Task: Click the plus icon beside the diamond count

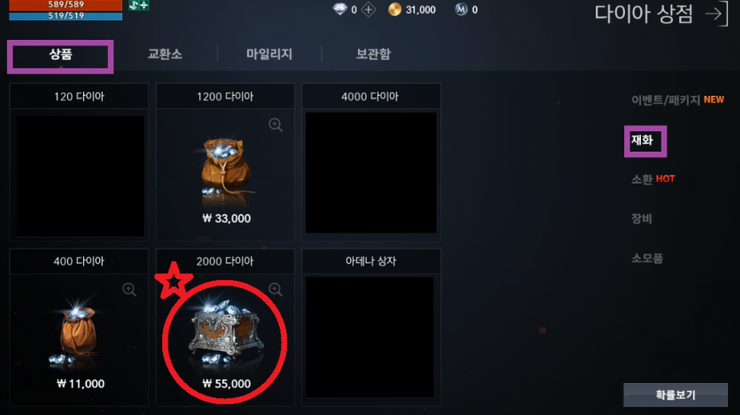Action: (369, 9)
